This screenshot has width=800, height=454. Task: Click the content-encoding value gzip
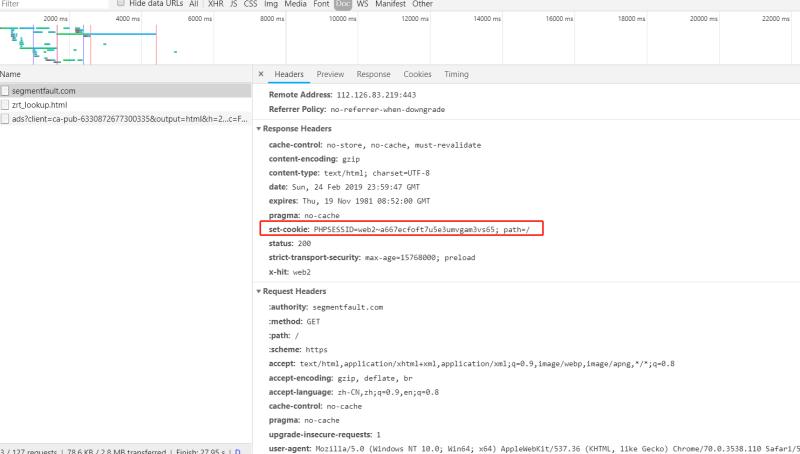click(x=351, y=159)
